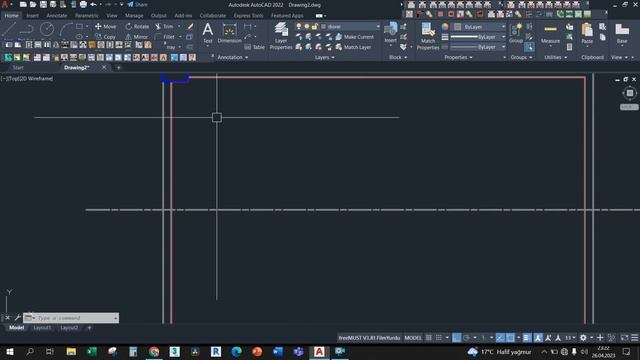Click the Group tool
The width and height of the screenshot is (640, 360).
(516, 33)
